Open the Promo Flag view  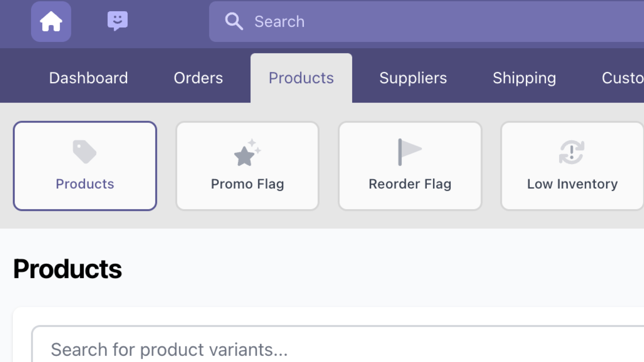[247, 184]
